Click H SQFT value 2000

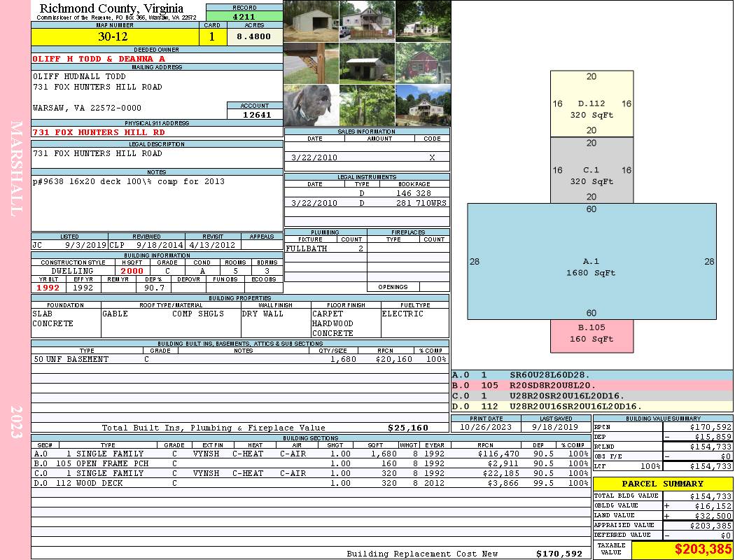click(132, 271)
